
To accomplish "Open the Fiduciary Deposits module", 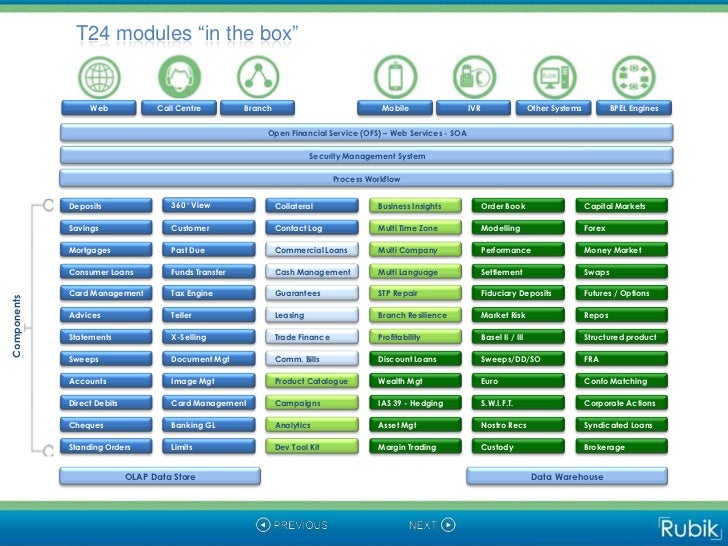I will [518, 293].
